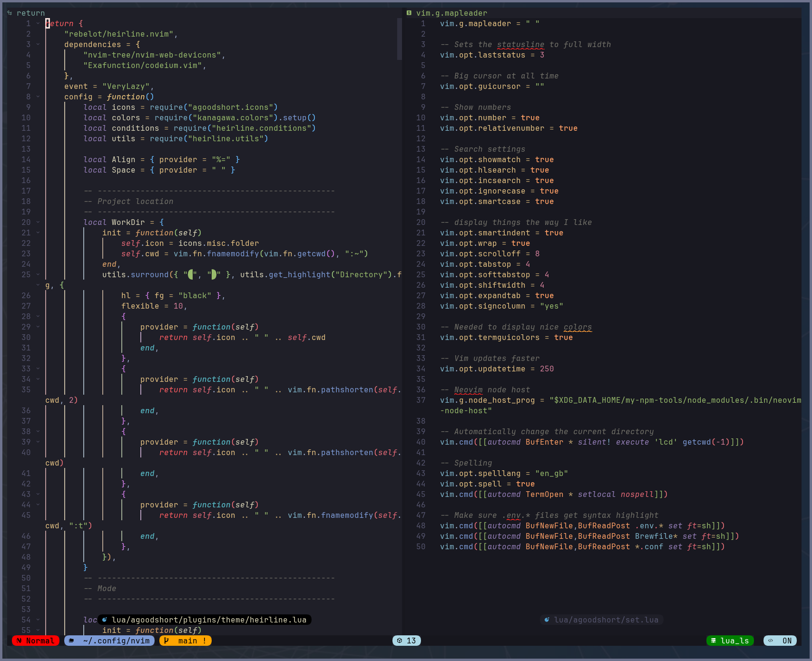Click the cube icon beside 13 in statusline
812x661 pixels.
click(x=400, y=641)
